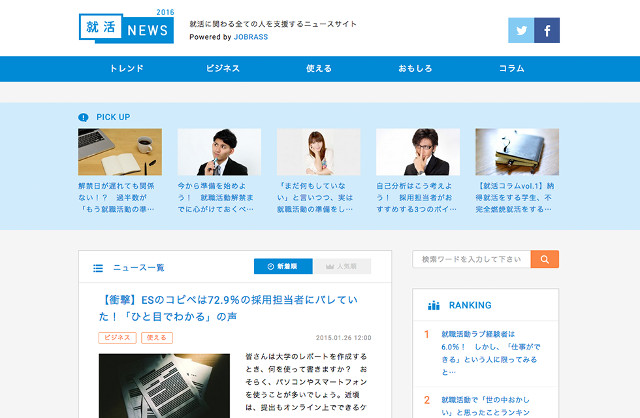
Task: Open the thumbnail of man holding pen
Action: pyautogui.click(x=219, y=152)
